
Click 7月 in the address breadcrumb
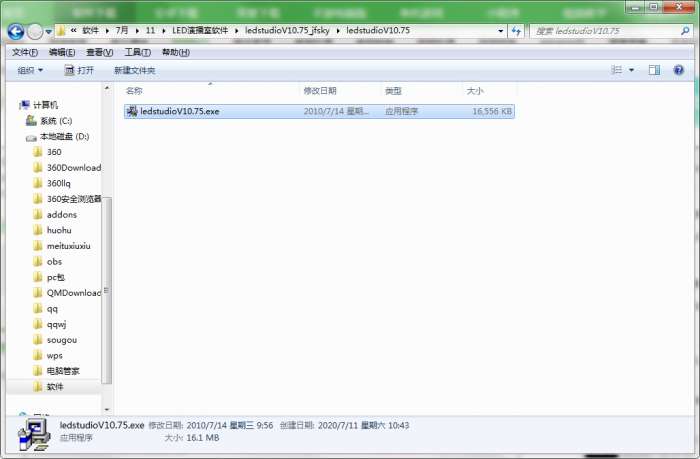click(122, 30)
